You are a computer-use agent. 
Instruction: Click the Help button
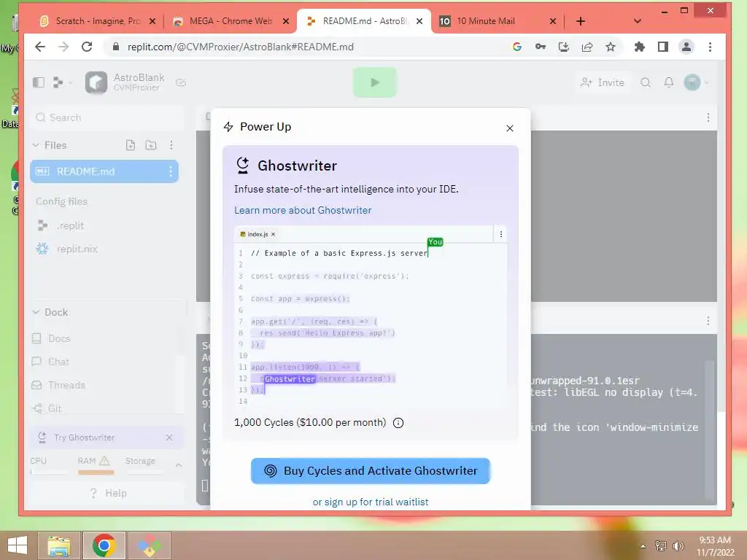108,494
